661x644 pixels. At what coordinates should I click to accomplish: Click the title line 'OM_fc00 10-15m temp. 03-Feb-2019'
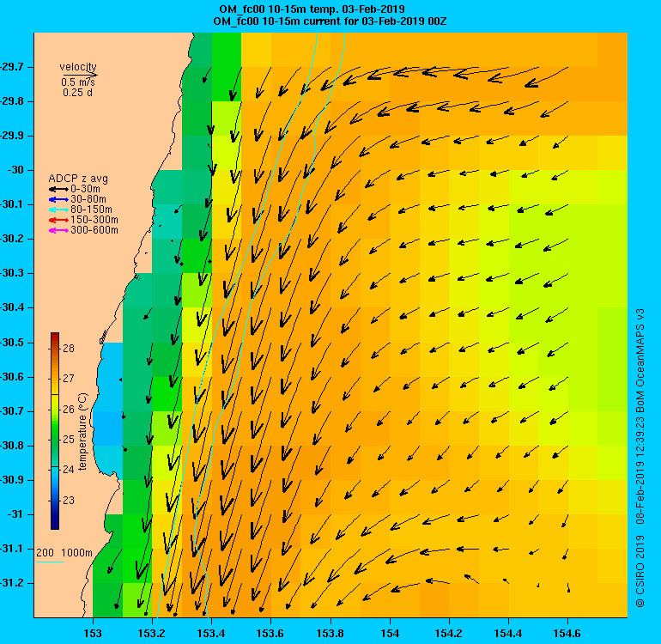pyautogui.click(x=312, y=9)
